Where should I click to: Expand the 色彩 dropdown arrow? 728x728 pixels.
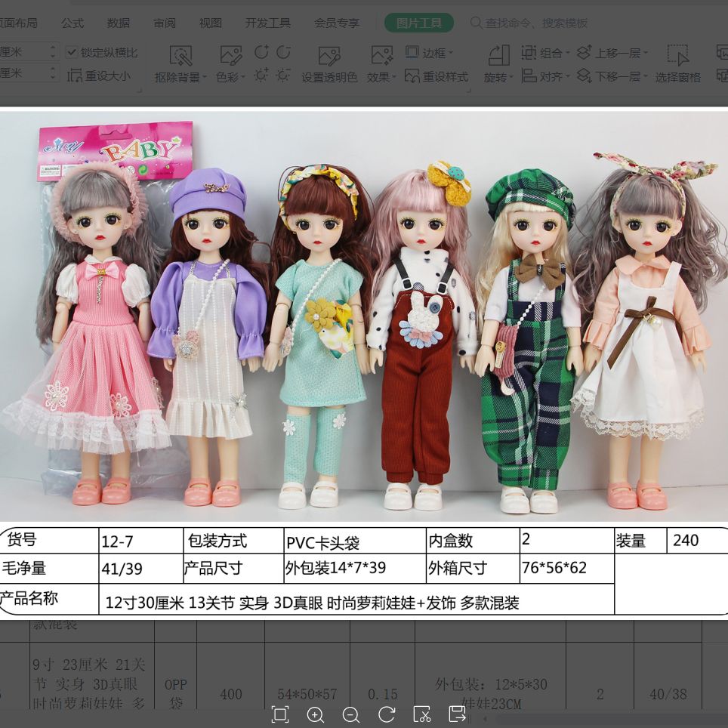[x=242, y=77]
